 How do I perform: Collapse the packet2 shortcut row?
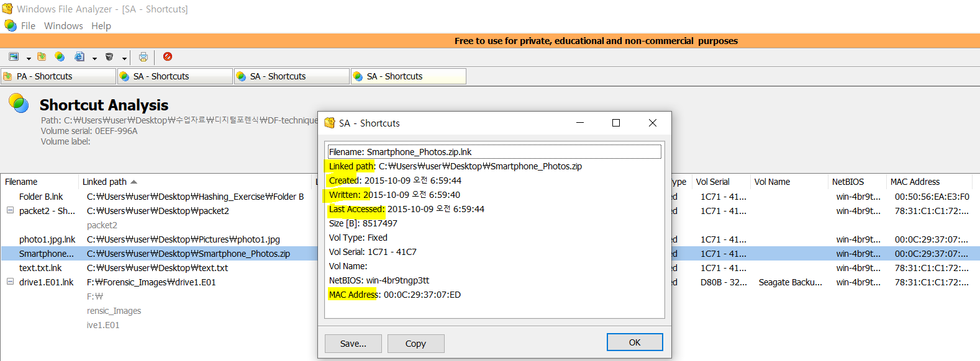click(x=10, y=210)
